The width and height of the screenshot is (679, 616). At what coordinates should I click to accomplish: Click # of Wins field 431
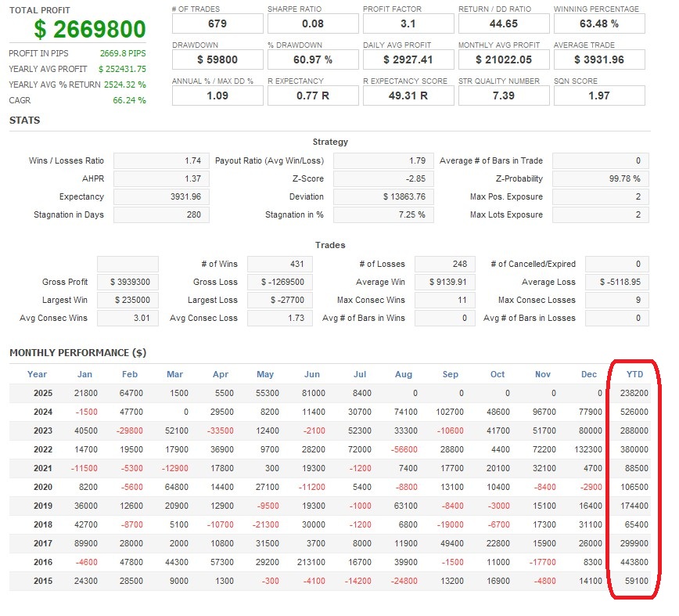pos(280,264)
